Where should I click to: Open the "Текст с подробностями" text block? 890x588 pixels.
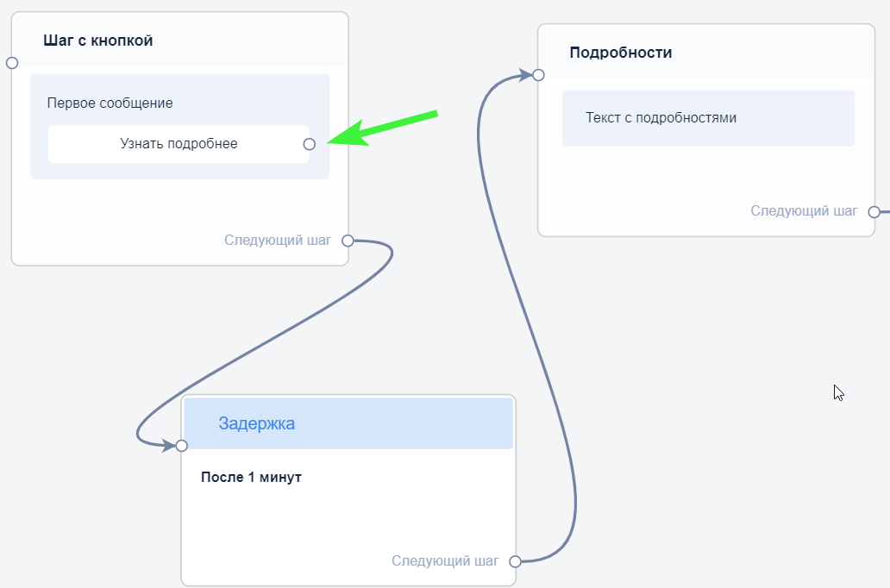(661, 117)
